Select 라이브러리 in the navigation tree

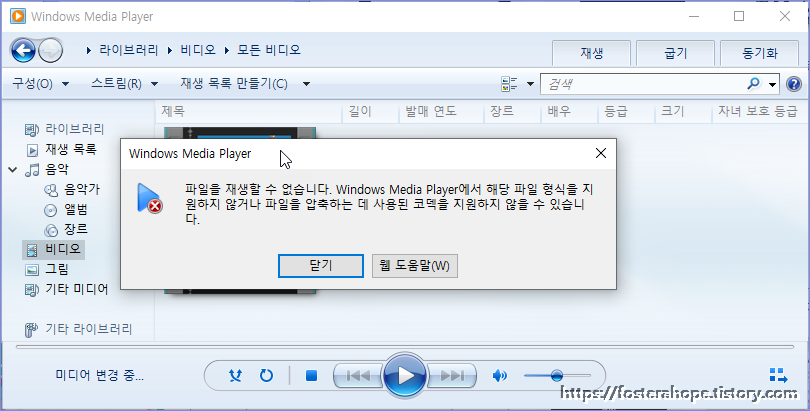[65, 129]
